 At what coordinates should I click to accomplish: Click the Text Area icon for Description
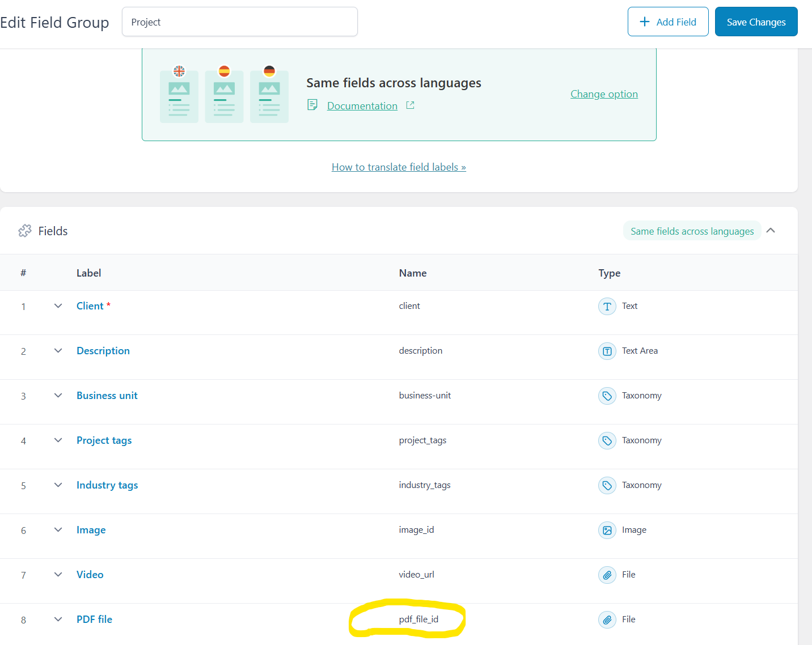pyautogui.click(x=607, y=351)
